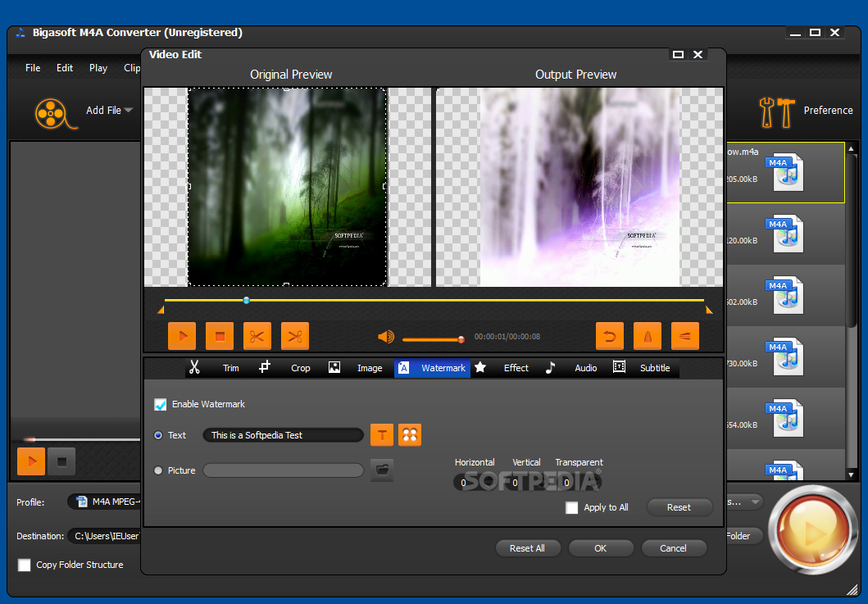Click the Image picture icon
Image resolution: width=868 pixels, height=604 pixels.
[334, 367]
